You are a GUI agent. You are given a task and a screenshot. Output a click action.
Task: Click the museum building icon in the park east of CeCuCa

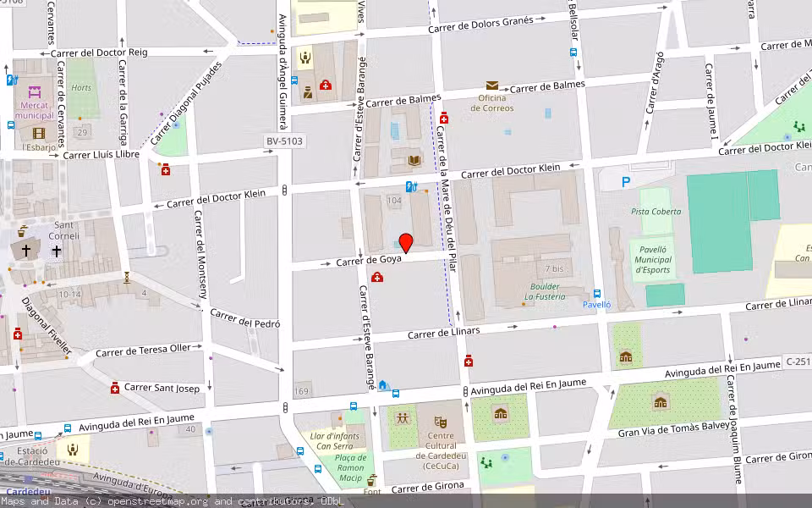coord(500,412)
